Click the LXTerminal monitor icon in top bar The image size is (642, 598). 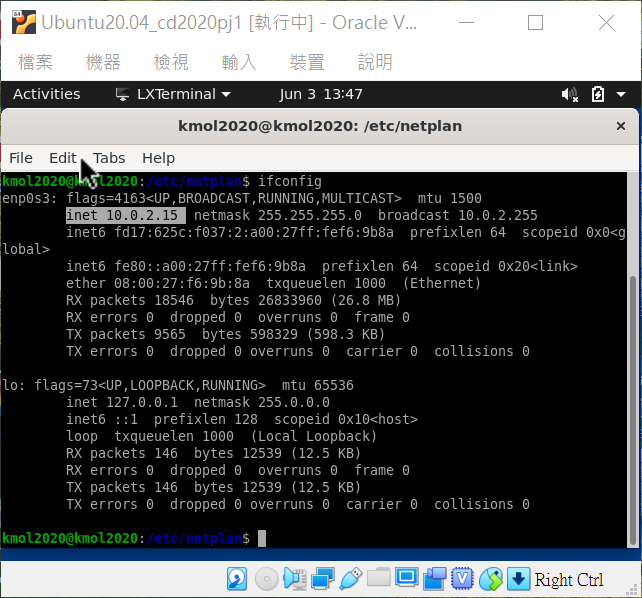[x=122, y=95]
